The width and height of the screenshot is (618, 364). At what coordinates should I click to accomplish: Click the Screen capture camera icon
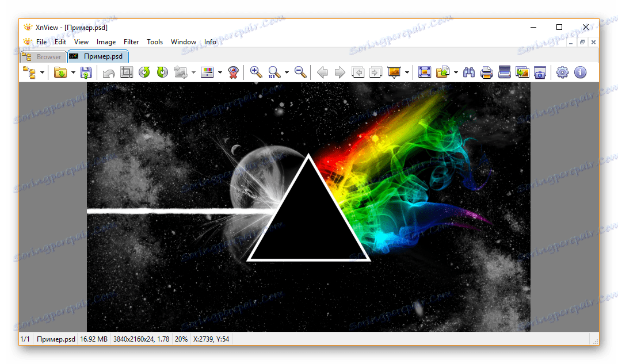(540, 72)
